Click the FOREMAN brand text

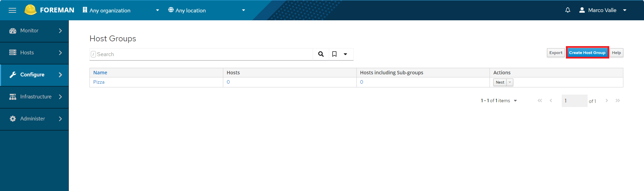57,10
